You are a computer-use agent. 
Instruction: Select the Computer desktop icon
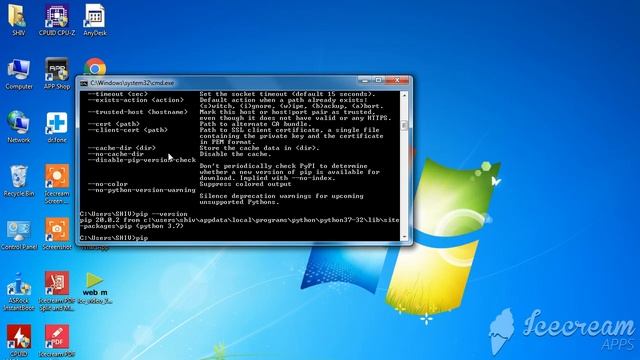18,74
